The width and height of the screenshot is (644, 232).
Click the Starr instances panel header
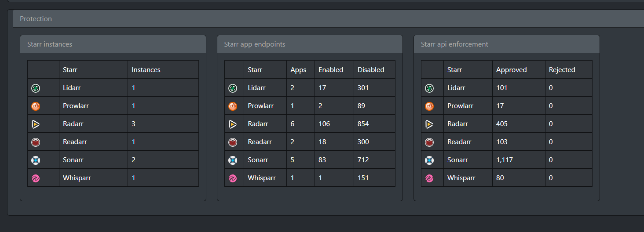click(113, 44)
